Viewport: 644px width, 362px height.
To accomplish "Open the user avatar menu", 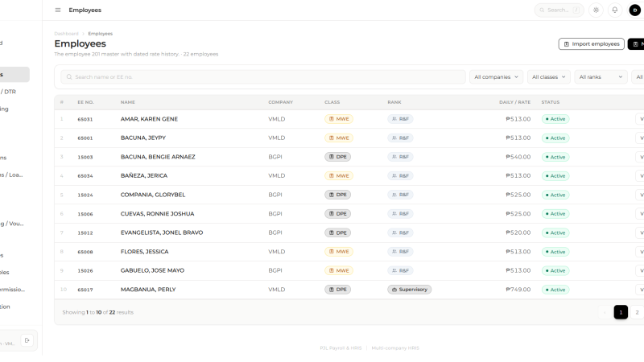I will pos(634,10).
